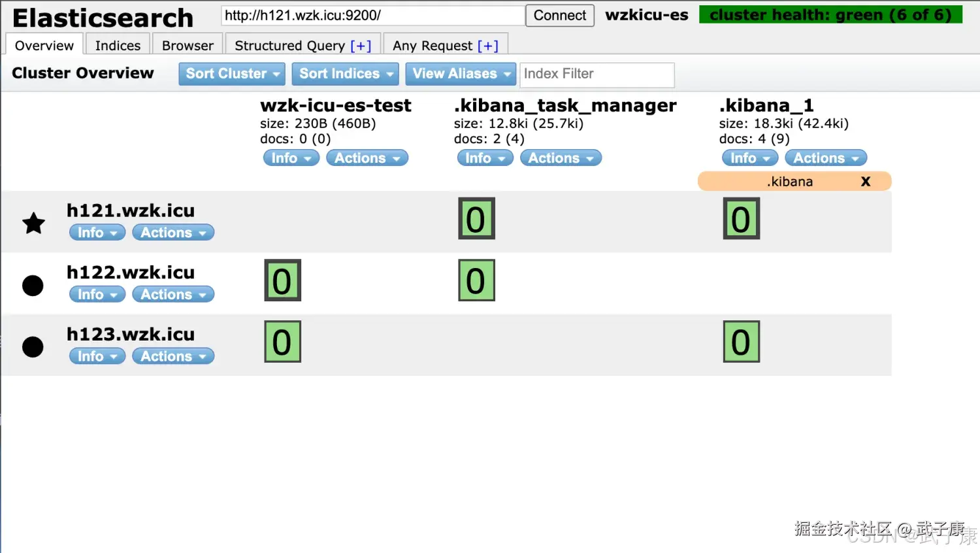Click the Connect button
The image size is (980, 553).
click(559, 15)
